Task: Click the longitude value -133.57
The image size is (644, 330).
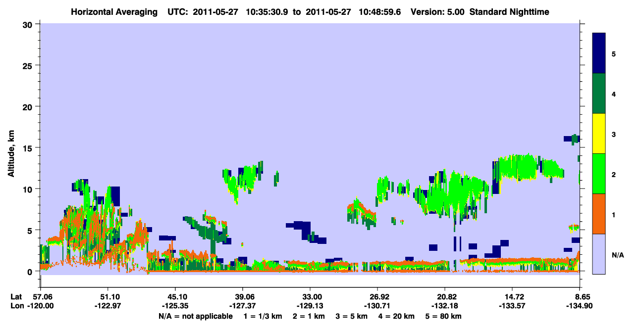Action: [x=512, y=306]
